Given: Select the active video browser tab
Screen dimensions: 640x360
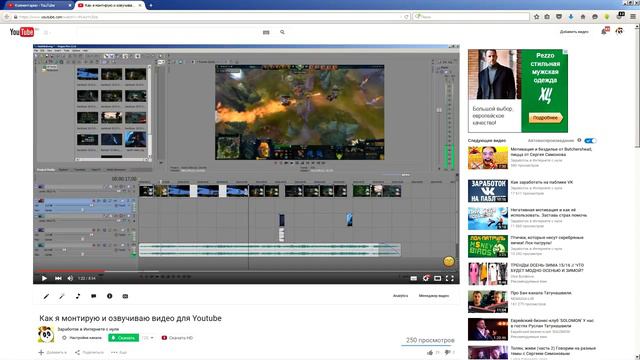Looking at the screenshot, I should click(109, 5).
